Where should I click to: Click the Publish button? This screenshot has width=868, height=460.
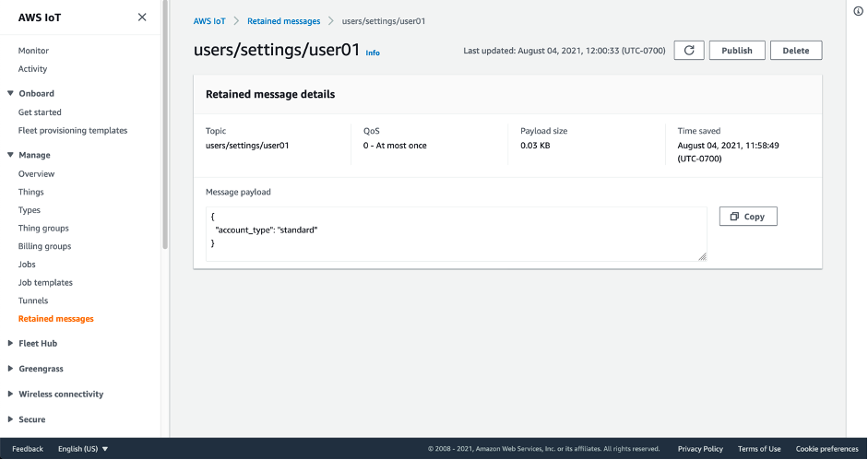click(737, 51)
